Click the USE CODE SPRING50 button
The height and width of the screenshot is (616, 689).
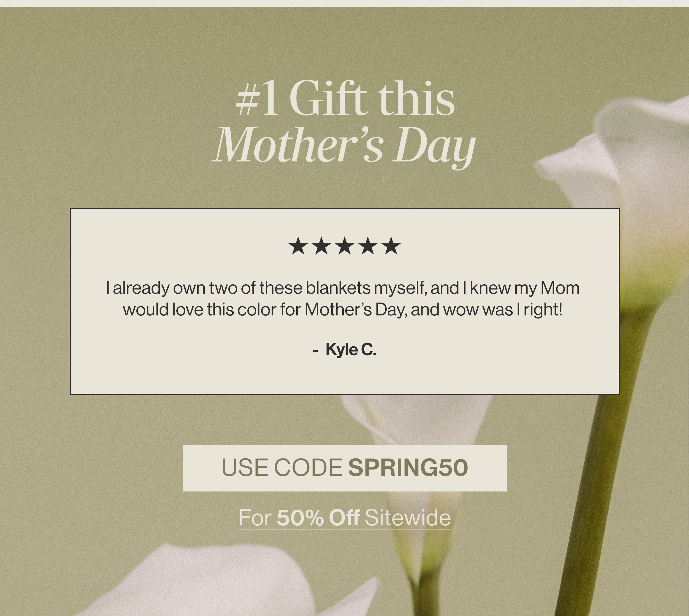click(345, 468)
